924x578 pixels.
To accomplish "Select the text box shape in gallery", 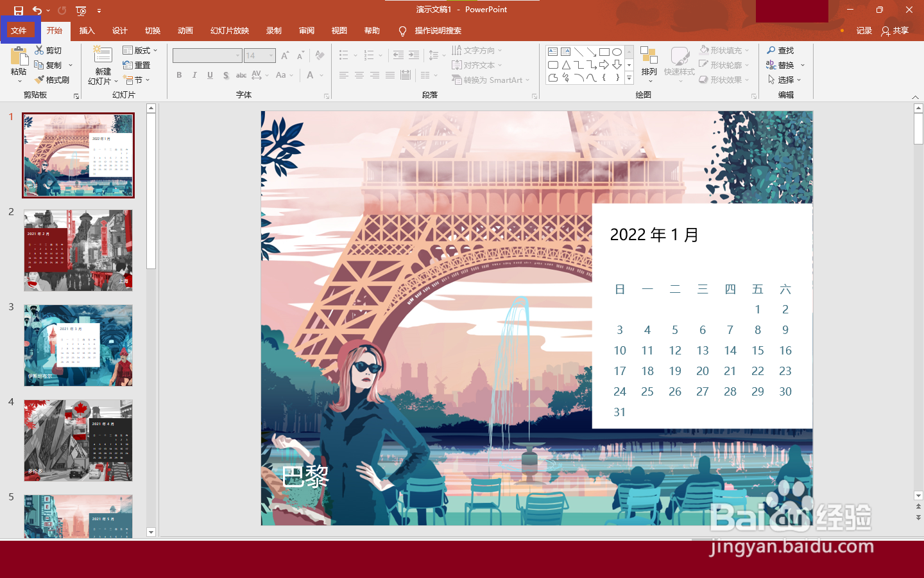I will click(553, 52).
